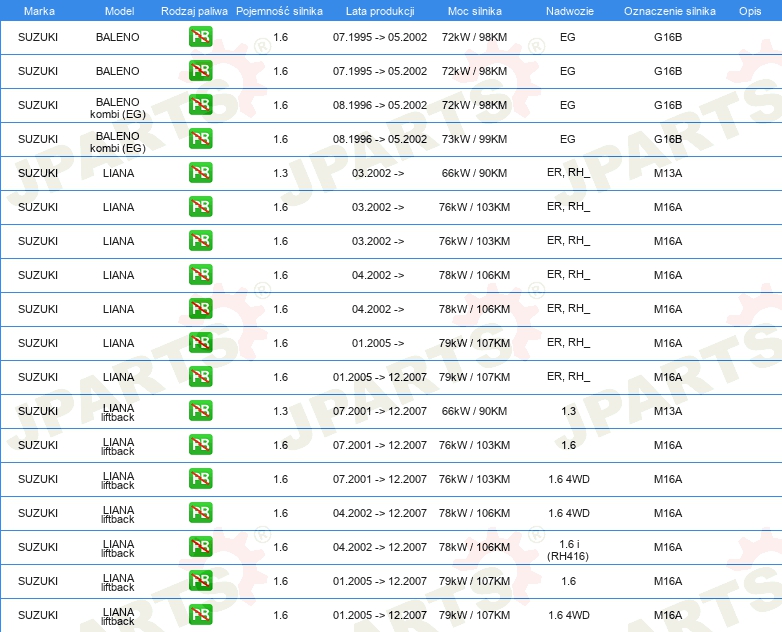Click petrol icon in BALENO kombi 72kW row
Screen dimensions: 782x632
(x=200, y=105)
